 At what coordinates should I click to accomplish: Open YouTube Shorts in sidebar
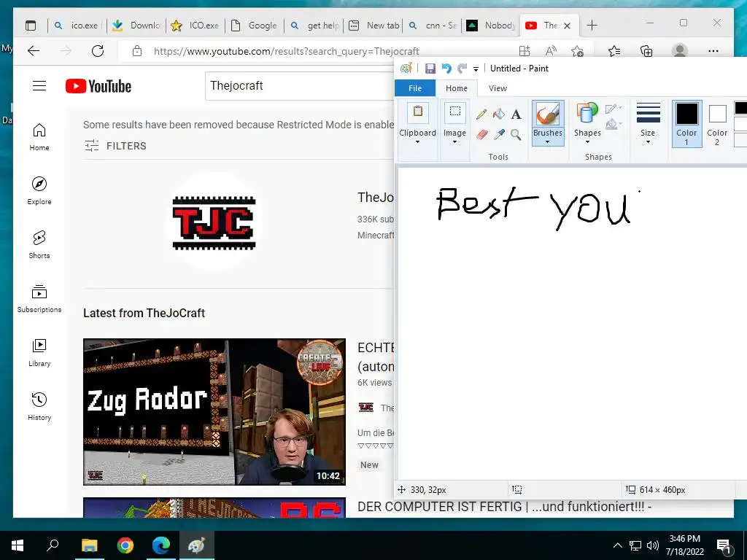click(39, 245)
